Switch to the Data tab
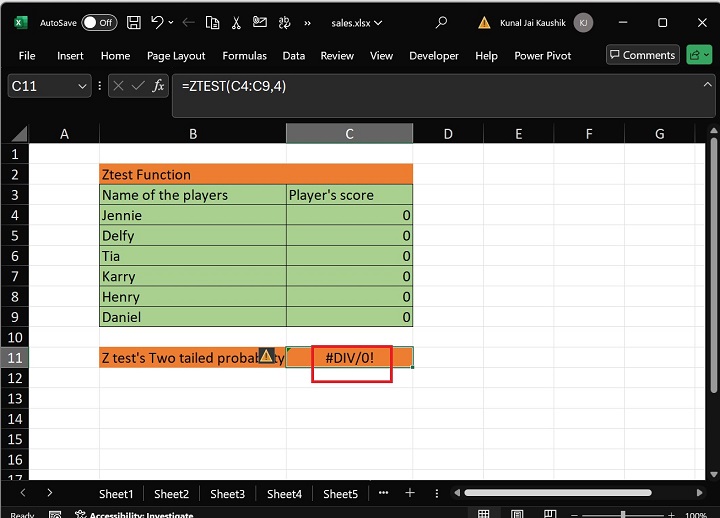This screenshot has width=720, height=518. point(293,56)
